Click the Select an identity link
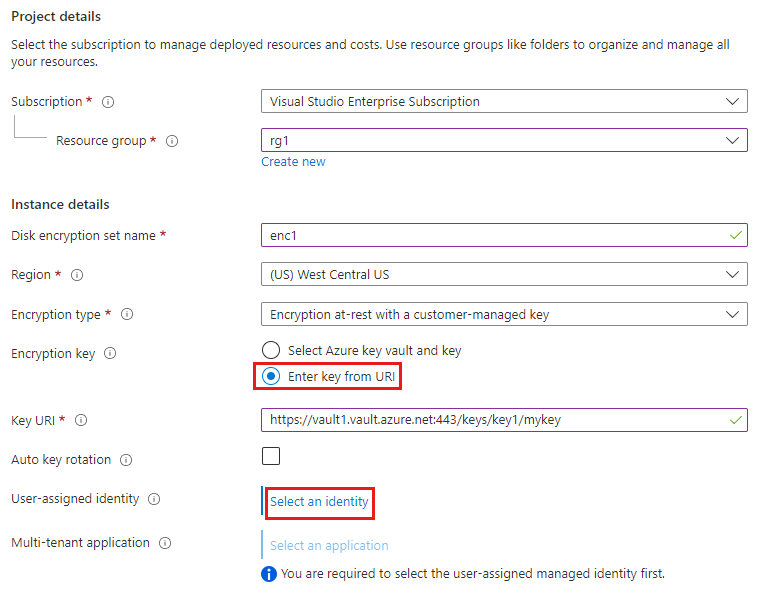760x604 pixels. click(319, 502)
